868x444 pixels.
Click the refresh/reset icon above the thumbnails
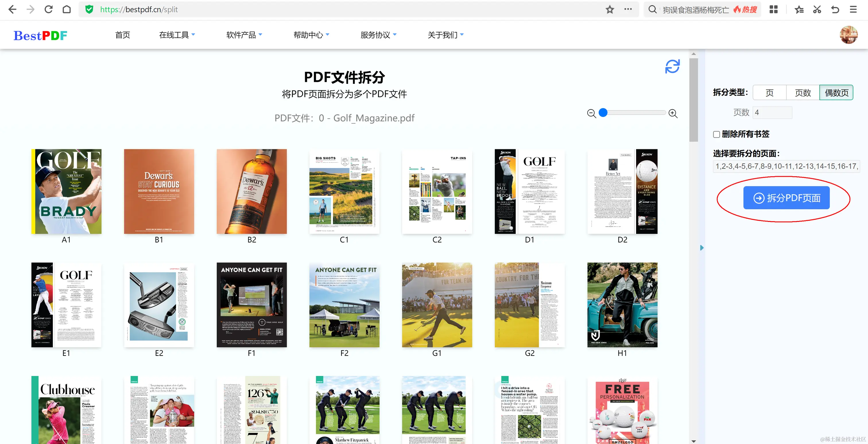coord(672,66)
